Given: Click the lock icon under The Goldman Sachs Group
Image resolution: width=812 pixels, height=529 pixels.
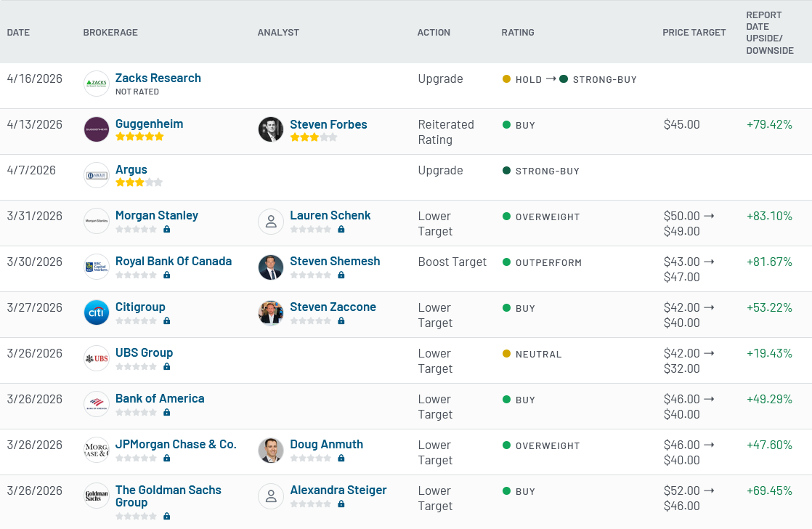Looking at the screenshot, I should [x=167, y=516].
